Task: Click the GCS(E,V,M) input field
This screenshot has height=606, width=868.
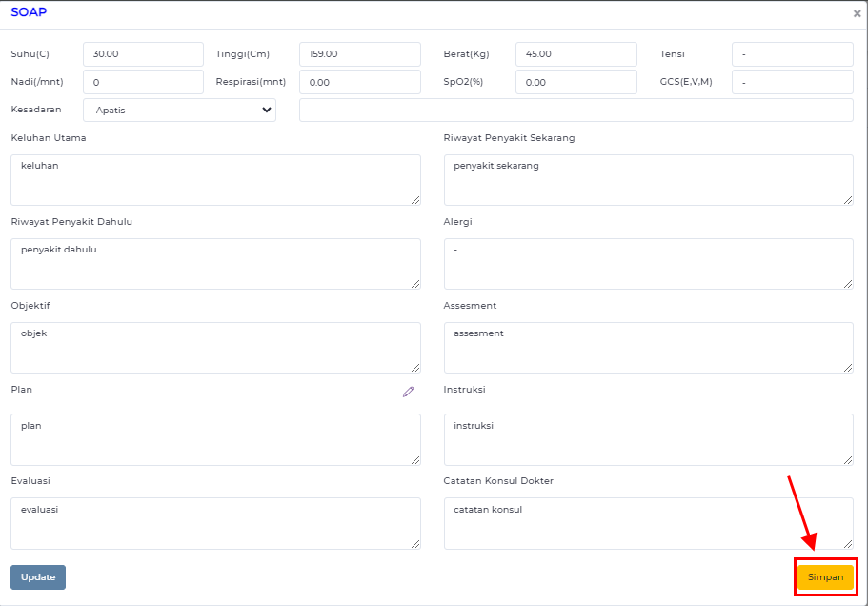Action: [792, 82]
